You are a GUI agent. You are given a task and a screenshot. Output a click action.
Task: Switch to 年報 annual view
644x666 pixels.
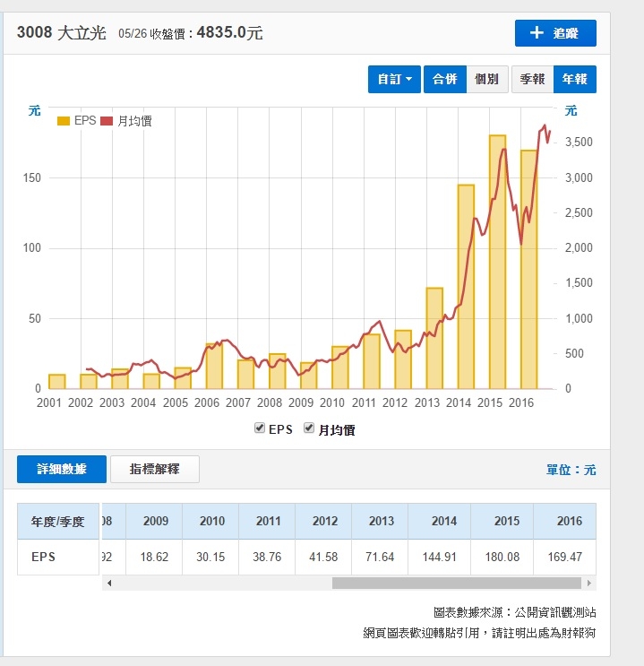(x=575, y=79)
